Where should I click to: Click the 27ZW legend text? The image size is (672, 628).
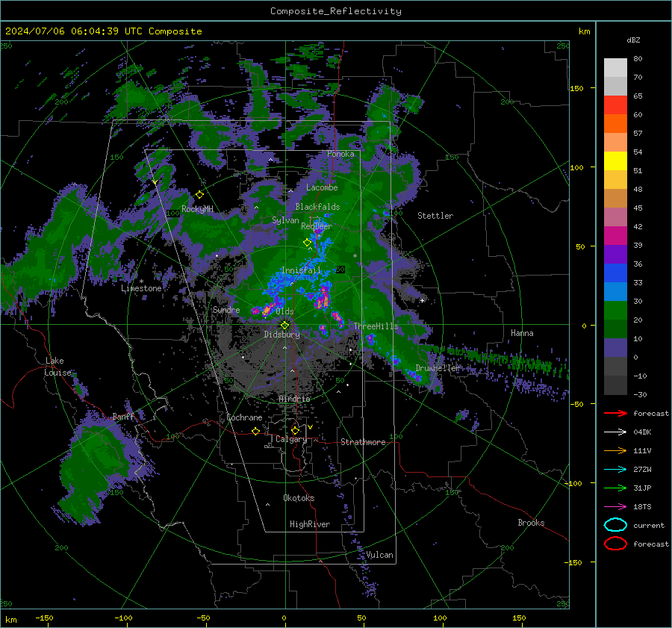642,470
